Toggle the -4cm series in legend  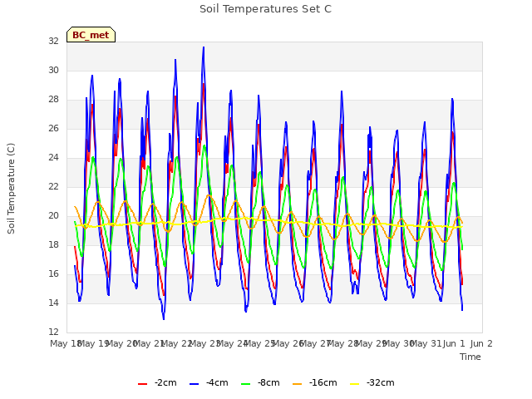coord(209,382)
